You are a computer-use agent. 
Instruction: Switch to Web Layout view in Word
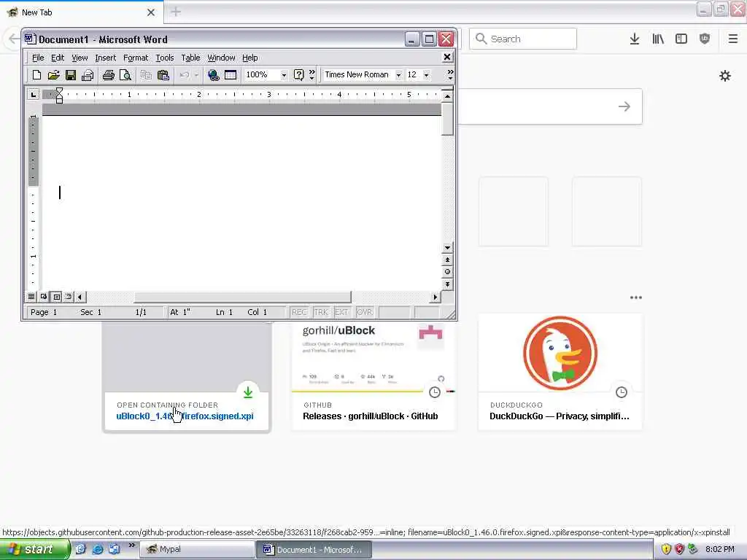(x=44, y=297)
